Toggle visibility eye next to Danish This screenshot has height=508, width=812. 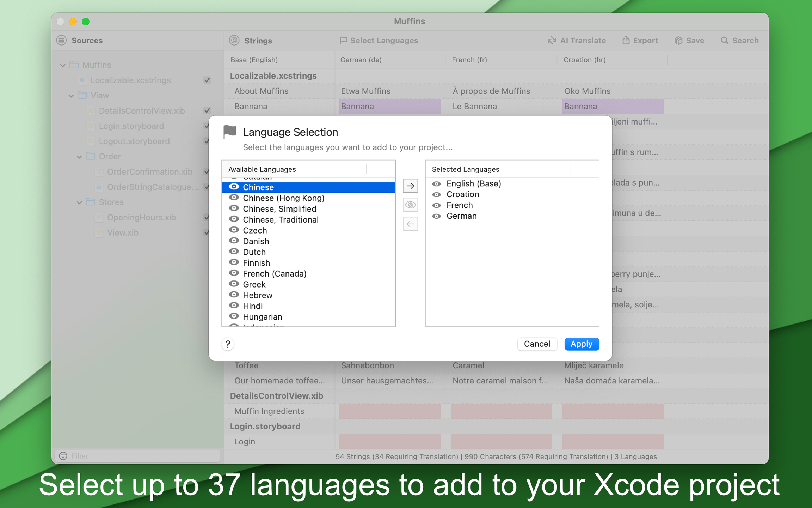(x=234, y=241)
